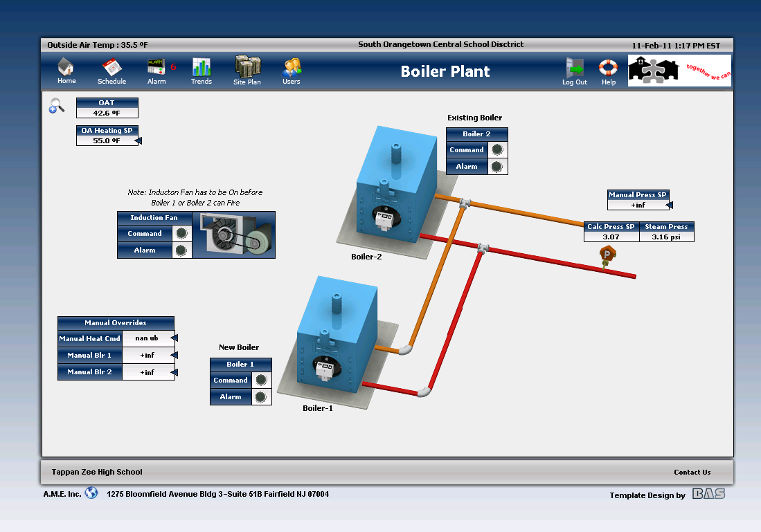This screenshot has height=532, width=761.
Task: Open Help lifebuoy icon
Action: [608, 68]
